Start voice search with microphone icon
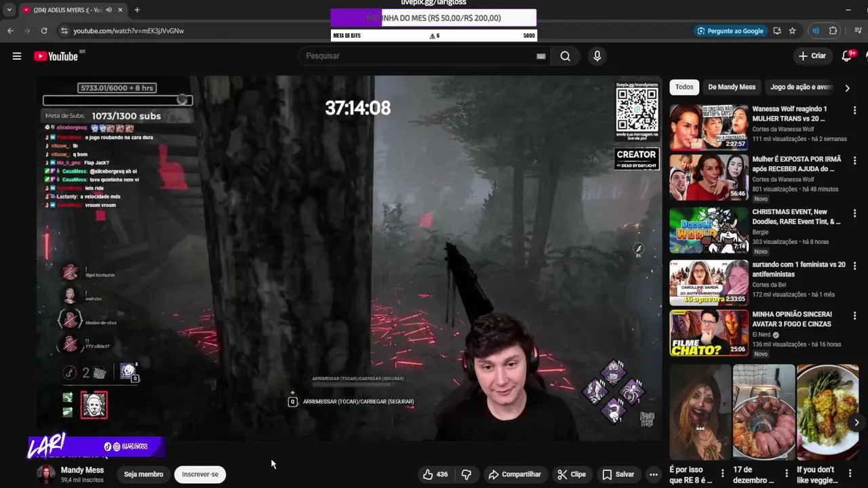Image resolution: width=868 pixels, height=488 pixels. pyautogui.click(x=597, y=56)
